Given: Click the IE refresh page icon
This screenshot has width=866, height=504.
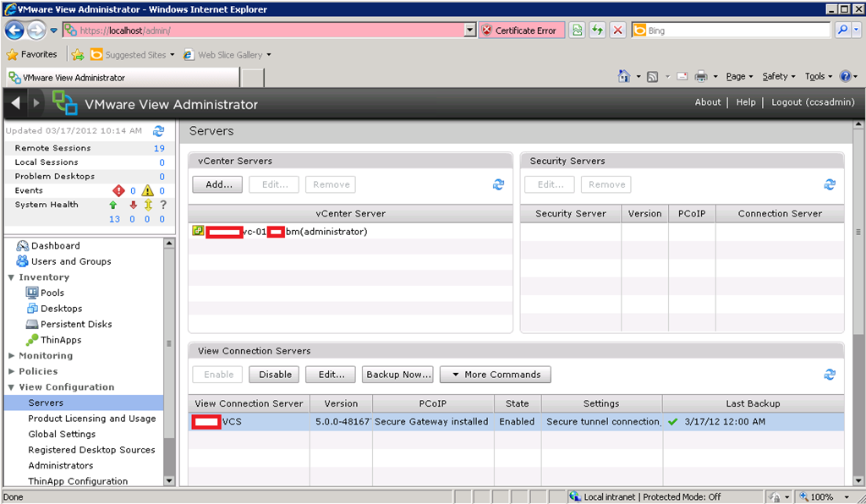Looking at the screenshot, I should pyautogui.click(x=598, y=30).
